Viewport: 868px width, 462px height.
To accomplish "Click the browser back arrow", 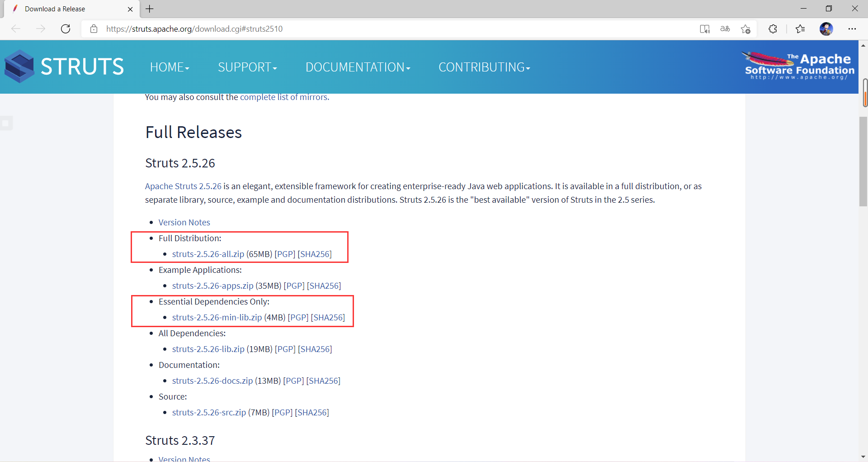I will (x=16, y=29).
